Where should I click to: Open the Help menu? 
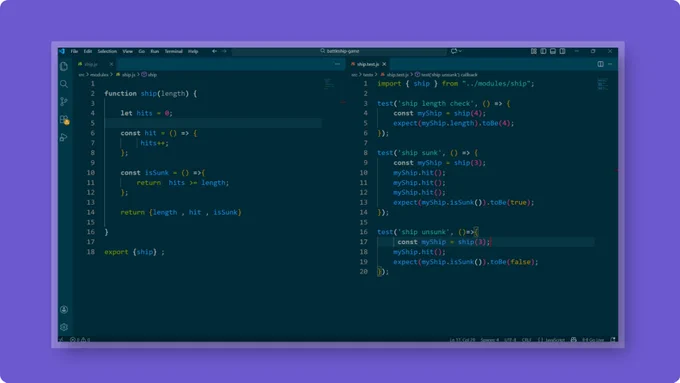tap(193, 51)
